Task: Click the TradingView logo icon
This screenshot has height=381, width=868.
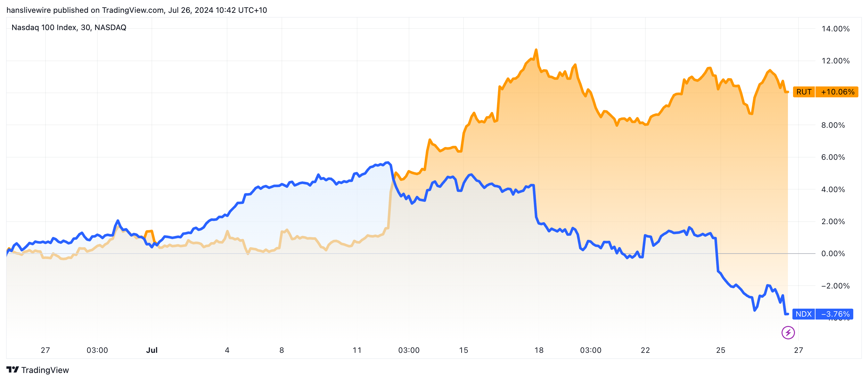Action: click(12, 369)
